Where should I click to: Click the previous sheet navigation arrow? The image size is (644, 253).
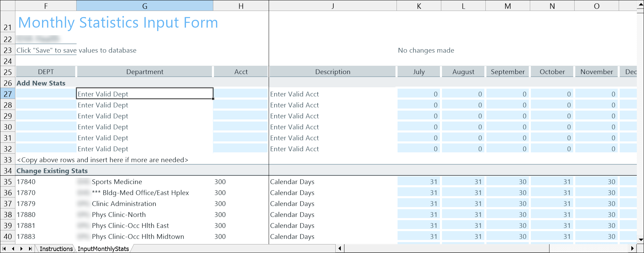[x=13, y=249]
